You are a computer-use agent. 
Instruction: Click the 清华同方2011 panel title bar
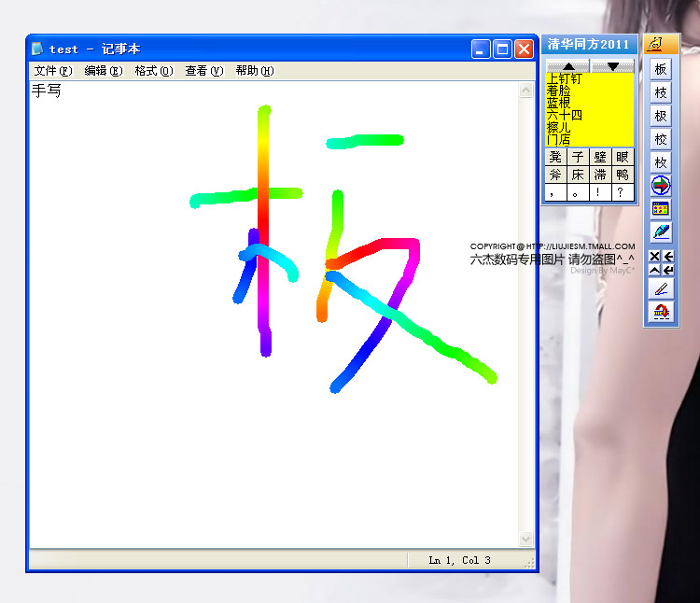[x=589, y=44]
